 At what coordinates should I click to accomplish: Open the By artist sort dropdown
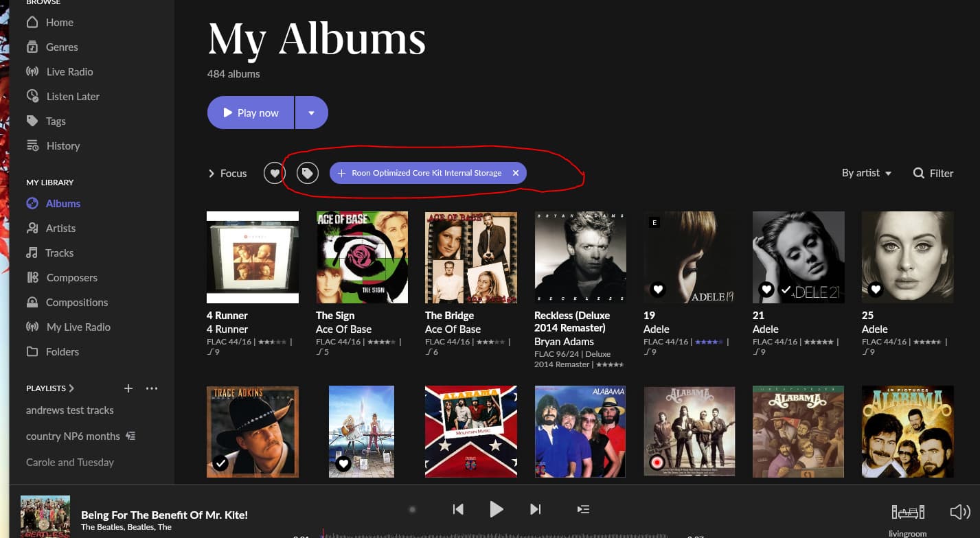point(867,174)
